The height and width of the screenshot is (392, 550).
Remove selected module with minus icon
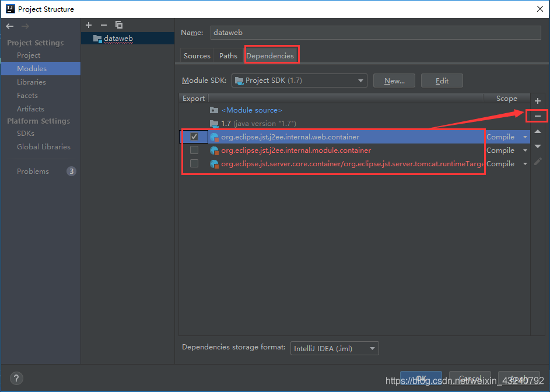(103, 25)
